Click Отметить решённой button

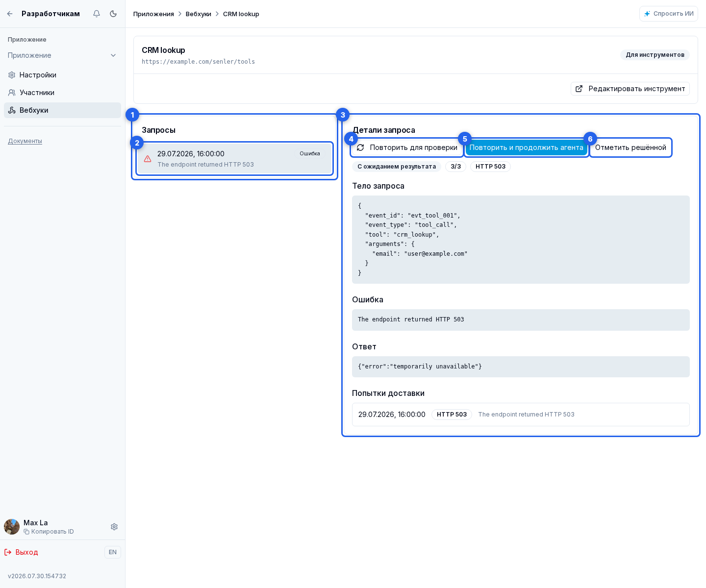coord(630,147)
